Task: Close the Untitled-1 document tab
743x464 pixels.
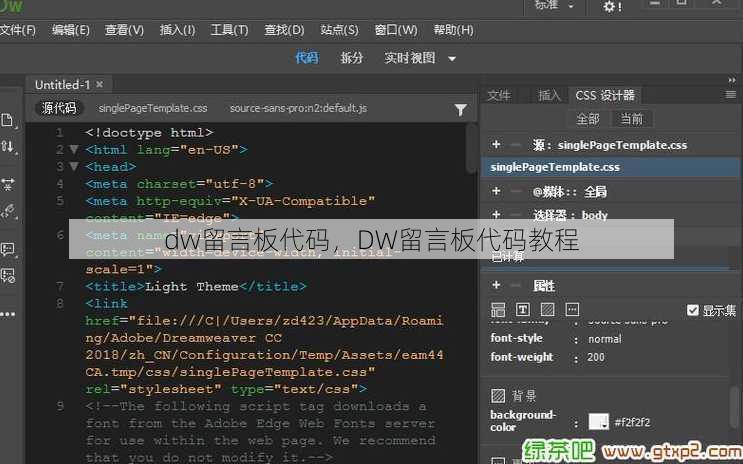Action: click(x=100, y=84)
